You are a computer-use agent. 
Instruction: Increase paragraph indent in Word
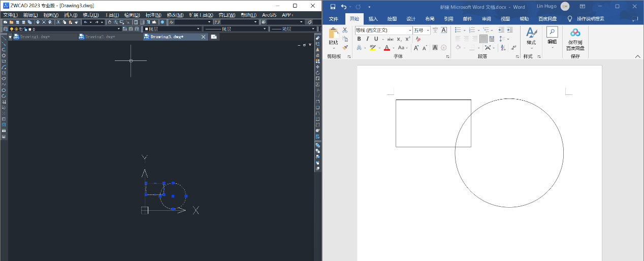[x=510, y=29]
